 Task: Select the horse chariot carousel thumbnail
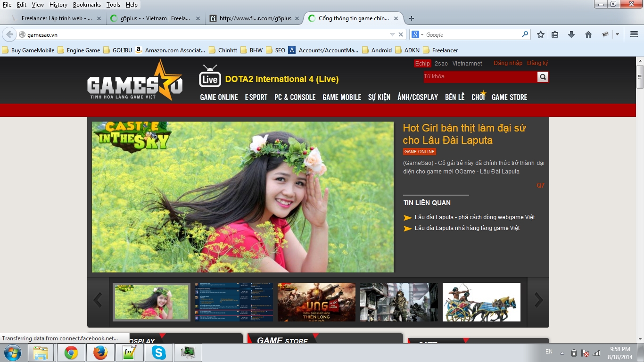(481, 302)
